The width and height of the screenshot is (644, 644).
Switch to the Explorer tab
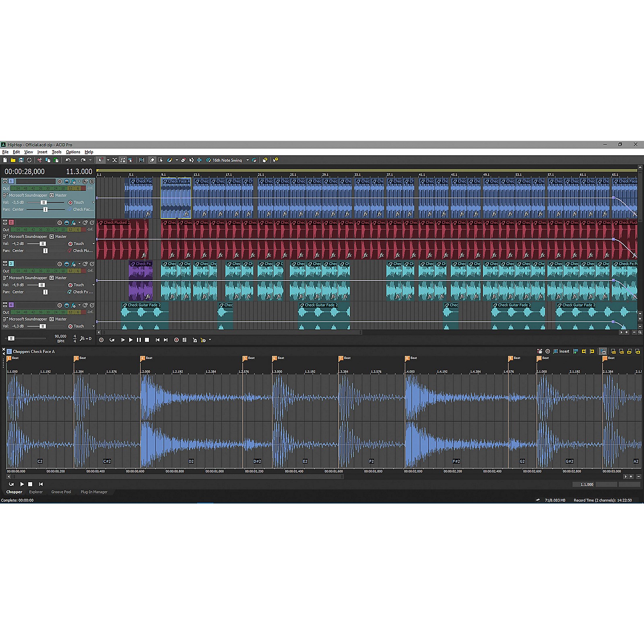point(36,492)
